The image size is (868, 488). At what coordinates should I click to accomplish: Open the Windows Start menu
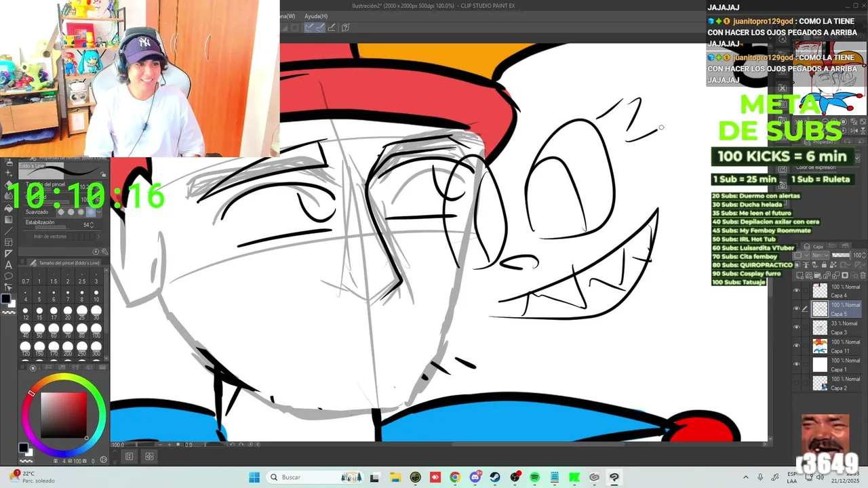(x=254, y=477)
